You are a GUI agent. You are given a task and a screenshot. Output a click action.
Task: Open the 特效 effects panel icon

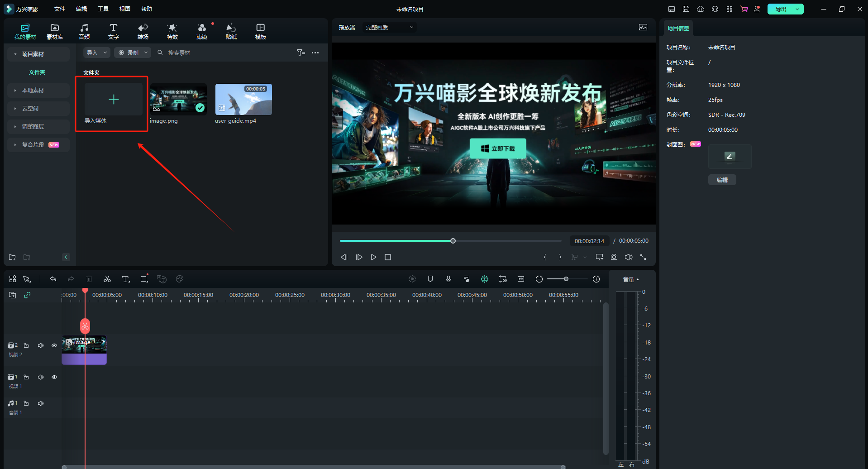(x=172, y=30)
